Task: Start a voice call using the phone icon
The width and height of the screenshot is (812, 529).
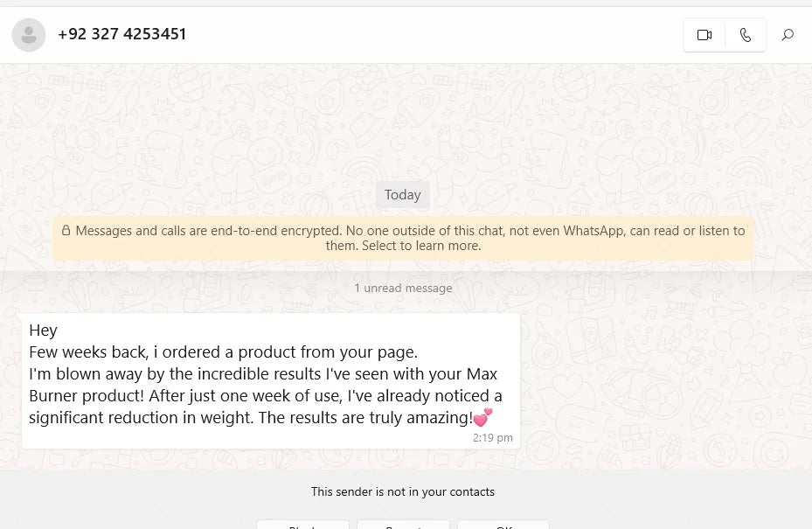Action: coord(746,35)
